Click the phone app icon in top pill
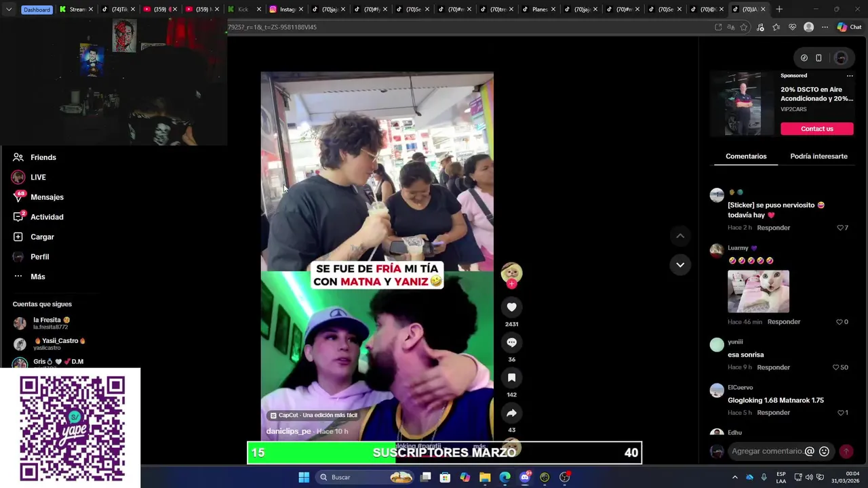The width and height of the screenshot is (868, 488). (x=818, y=58)
